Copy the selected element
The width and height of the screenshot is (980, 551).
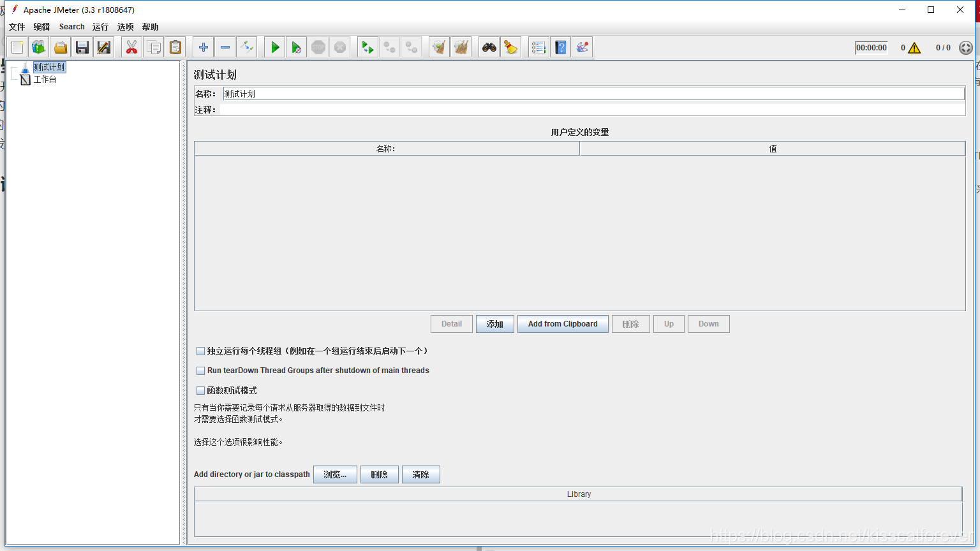pyautogui.click(x=154, y=47)
